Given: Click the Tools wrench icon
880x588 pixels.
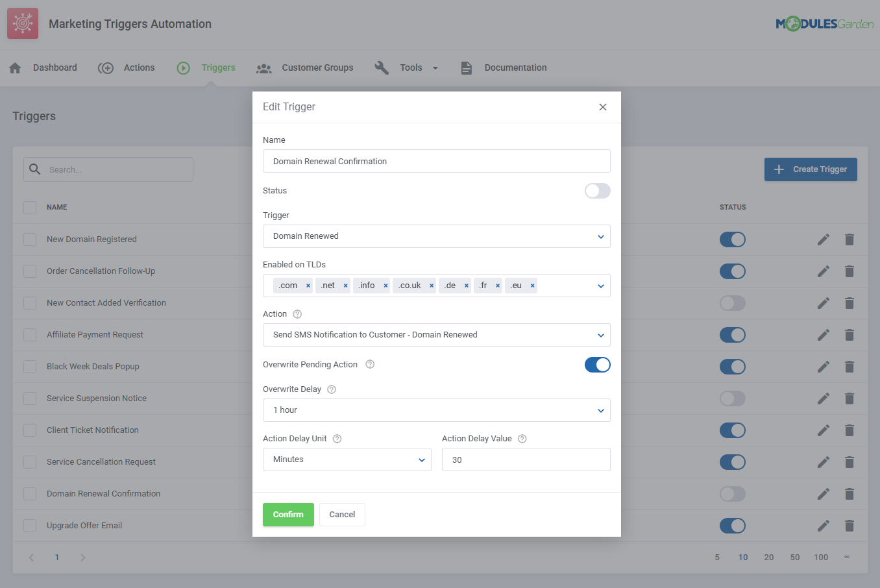Looking at the screenshot, I should [x=382, y=67].
